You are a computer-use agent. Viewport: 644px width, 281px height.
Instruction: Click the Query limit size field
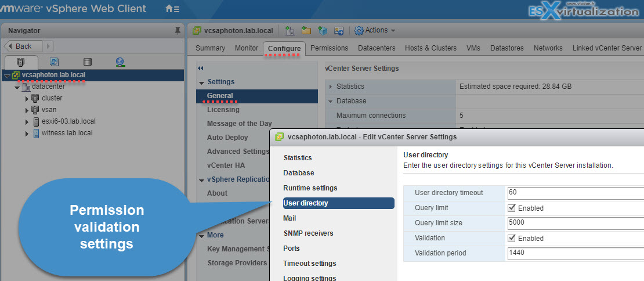click(x=575, y=223)
